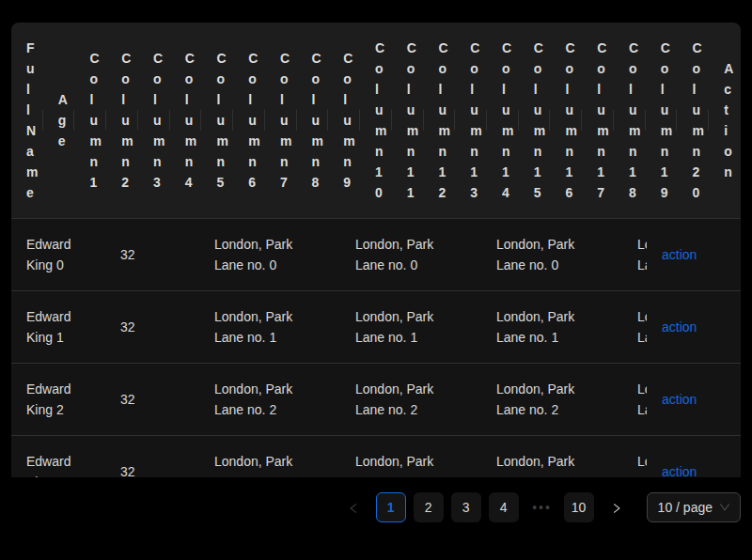Open the page size dropdown
Screen dimensions: 752x560
pyautogui.click(x=693, y=507)
